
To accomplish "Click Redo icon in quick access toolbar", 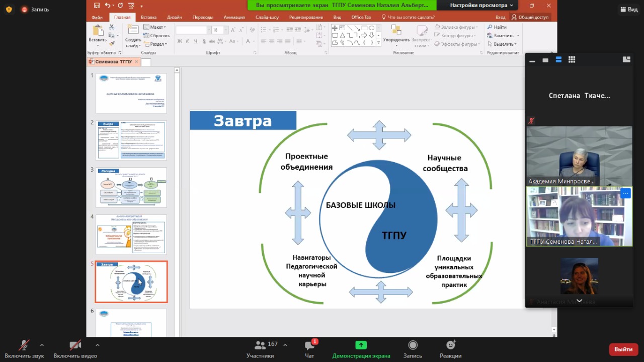I will pos(121,5).
